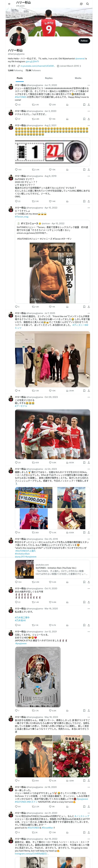Screen dimensions: 98x868
Task: Switch to the Replies tab
Action: coord(49,78)
